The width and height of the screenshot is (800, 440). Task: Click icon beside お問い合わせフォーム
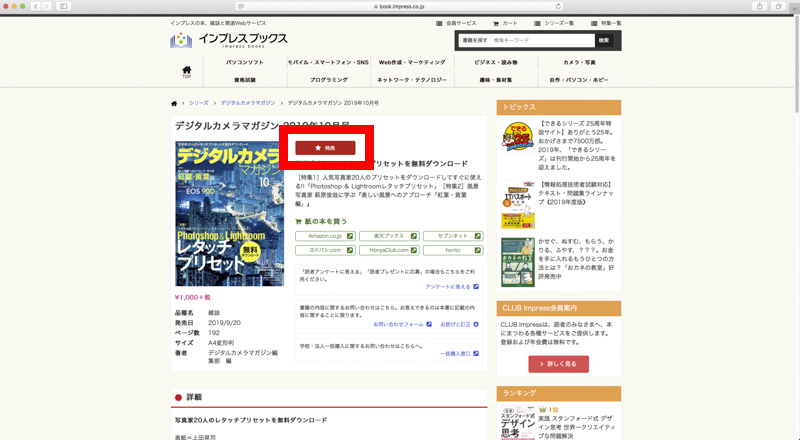429,324
